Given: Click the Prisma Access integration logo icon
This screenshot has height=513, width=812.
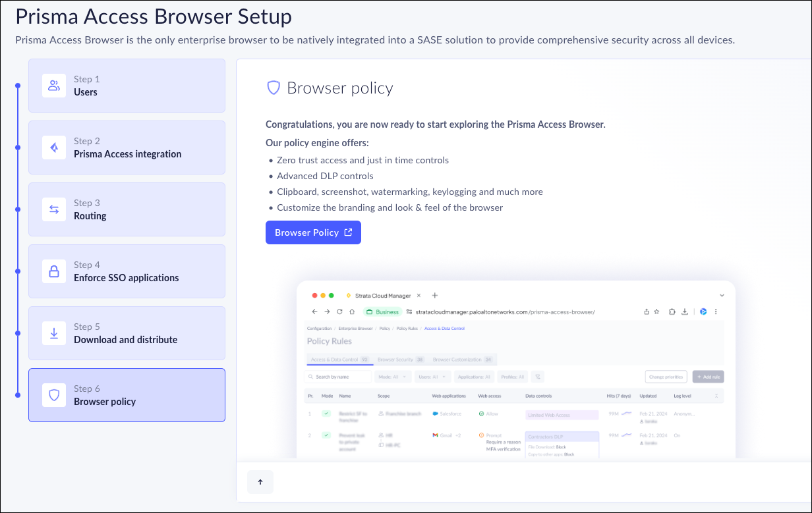Looking at the screenshot, I should pyautogui.click(x=54, y=148).
